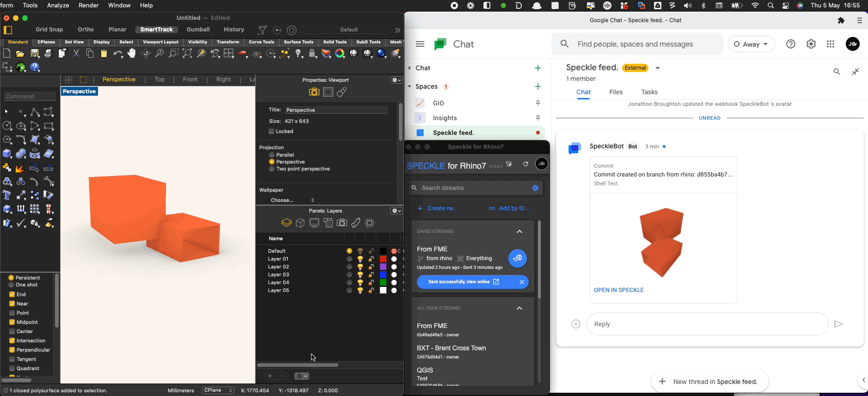868x396 pixels.
Task: Select Parallel projection option
Action: coord(272,155)
